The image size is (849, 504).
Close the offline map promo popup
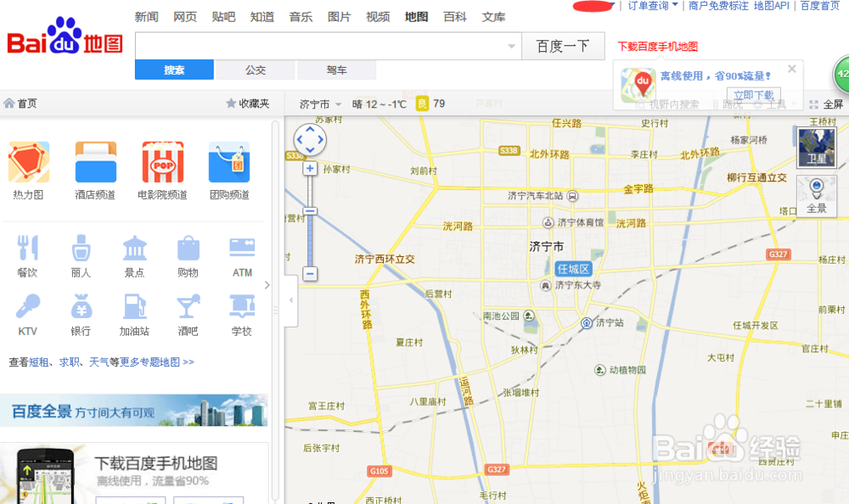tap(792, 69)
